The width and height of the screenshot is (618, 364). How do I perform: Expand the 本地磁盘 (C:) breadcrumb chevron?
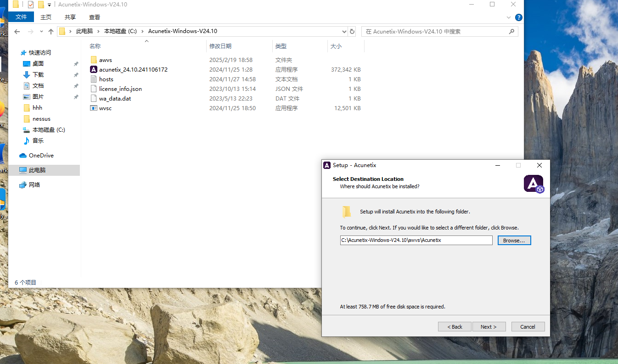pos(143,32)
